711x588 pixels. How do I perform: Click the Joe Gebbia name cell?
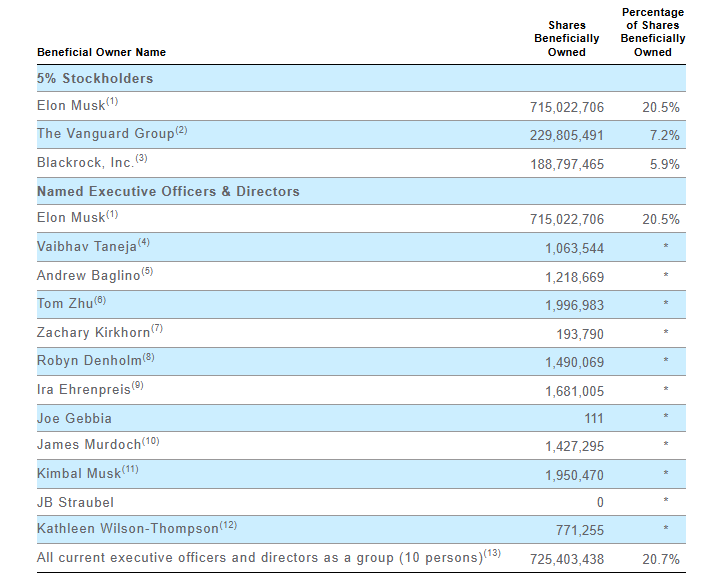(x=74, y=418)
